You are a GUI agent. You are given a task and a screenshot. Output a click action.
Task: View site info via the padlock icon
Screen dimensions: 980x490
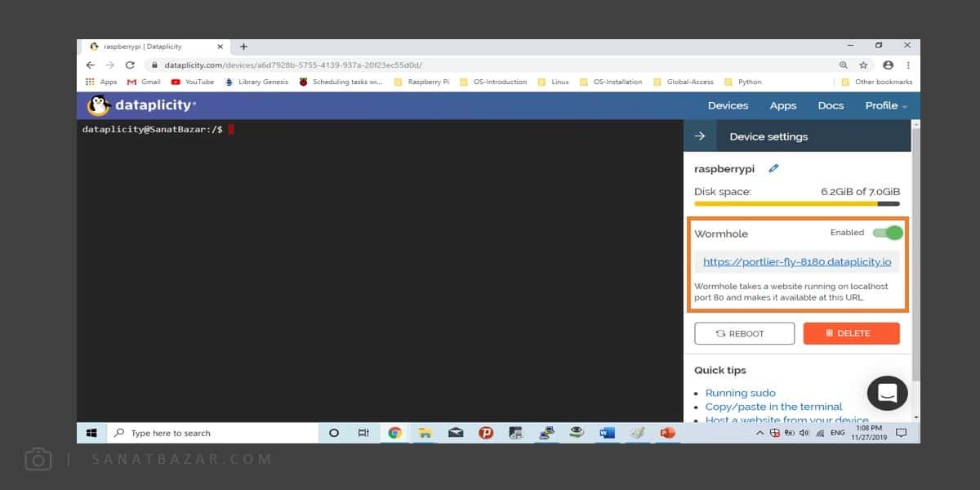(x=153, y=65)
